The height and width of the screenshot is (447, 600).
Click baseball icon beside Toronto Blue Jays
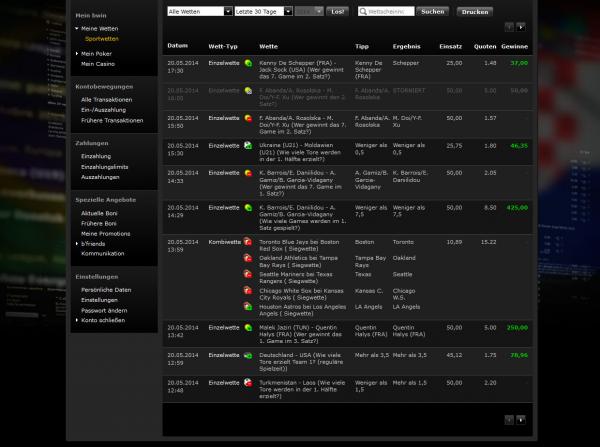tap(247, 242)
